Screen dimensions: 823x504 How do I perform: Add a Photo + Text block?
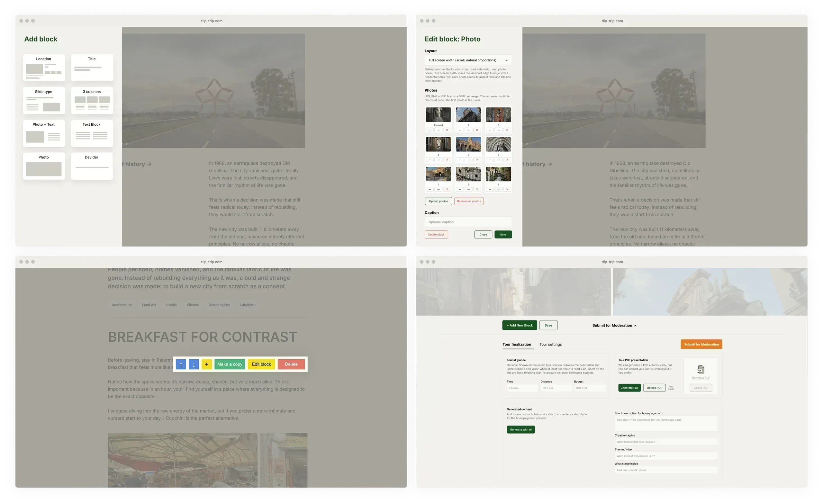pos(44,133)
